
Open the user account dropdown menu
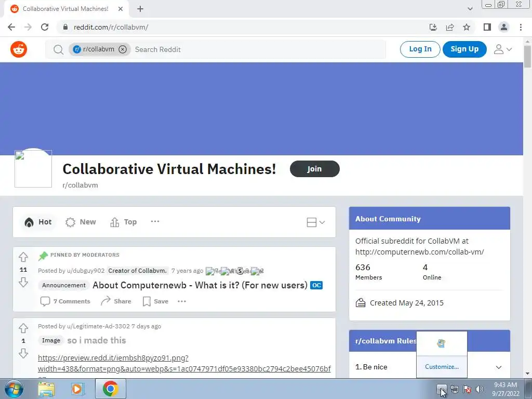(x=503, y=49)
